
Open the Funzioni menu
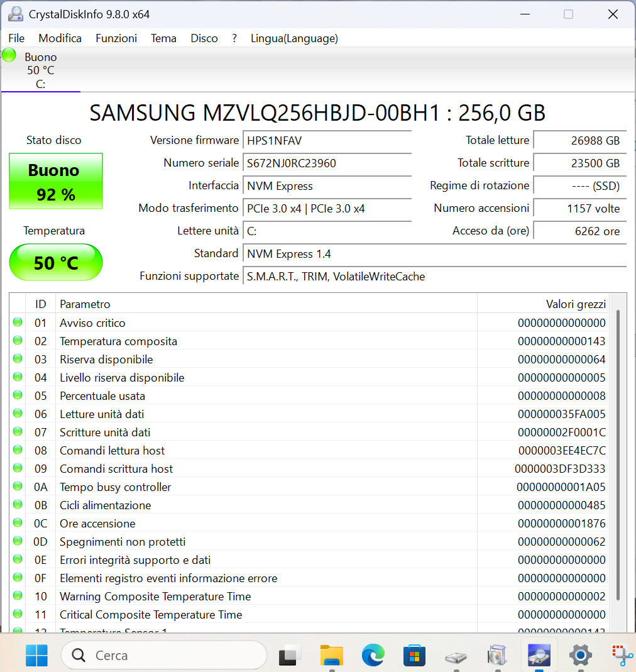(116, 38)
